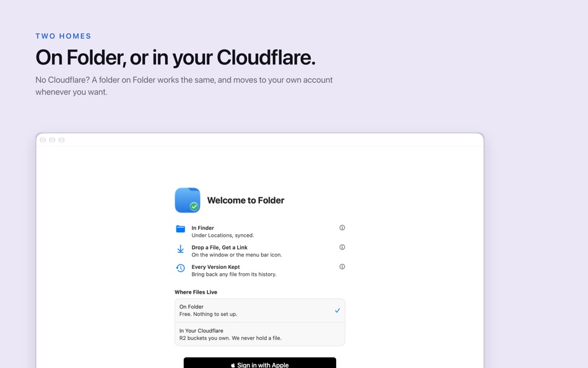Click the first window control dot in the mock window
Image resolution: width=588 pixels, height=368 pixels.
[x=43, y=140]
